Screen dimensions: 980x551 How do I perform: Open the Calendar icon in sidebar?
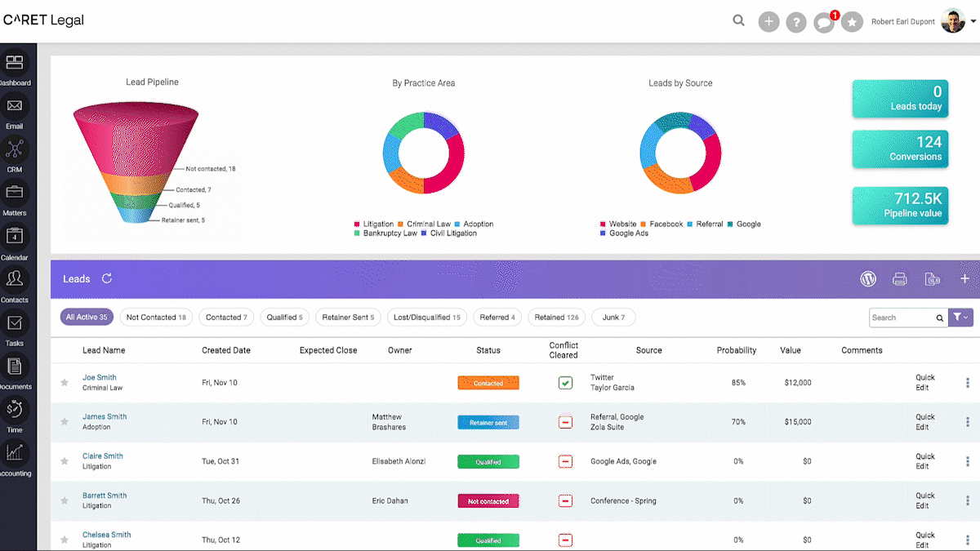tap(15, 237)
